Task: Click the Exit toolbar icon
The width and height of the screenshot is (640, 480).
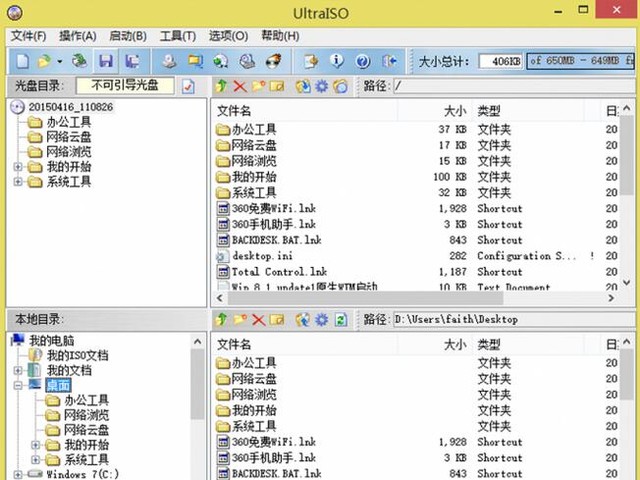Action: click(x=389, y=62)
